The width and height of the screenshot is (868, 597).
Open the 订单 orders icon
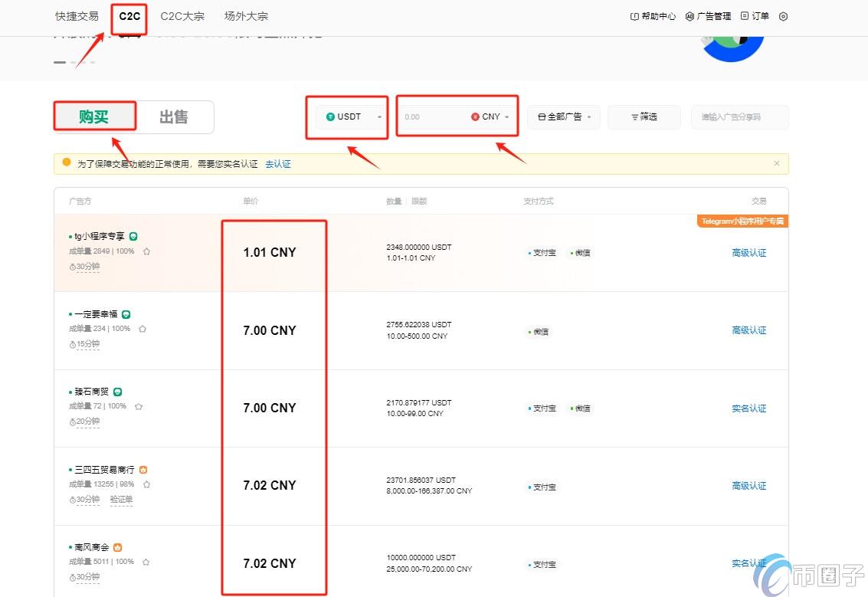[744, 15]
